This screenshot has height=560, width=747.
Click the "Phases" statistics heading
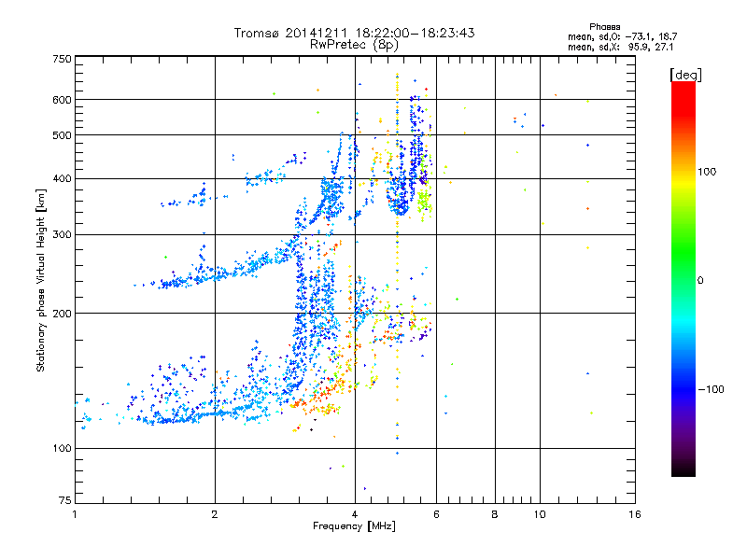pyautogui.click(x=604, y=27)
